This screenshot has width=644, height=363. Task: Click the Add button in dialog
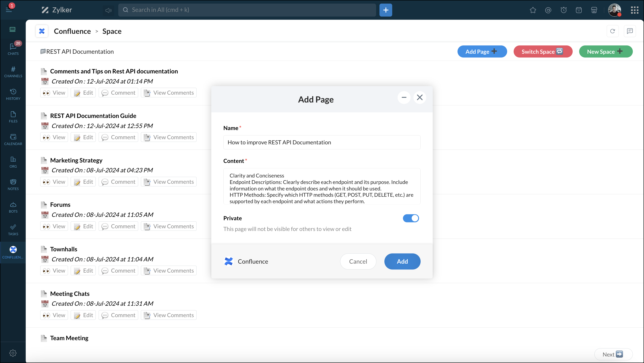(402, 261)
